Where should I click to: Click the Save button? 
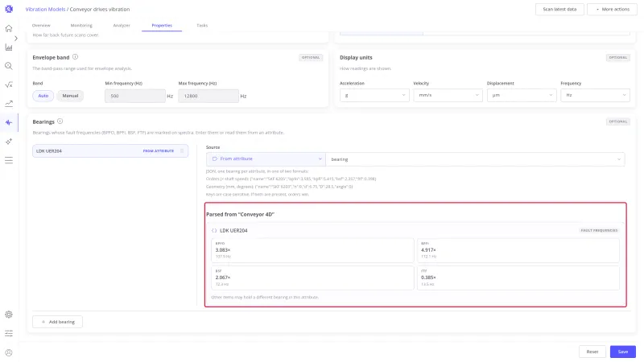click(x=622, y=352)
